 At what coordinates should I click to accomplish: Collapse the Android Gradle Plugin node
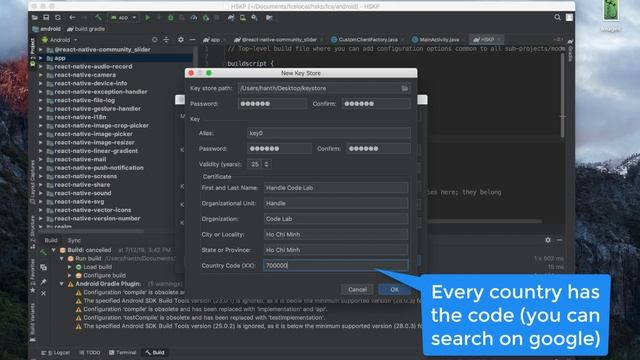coord(62,284)
